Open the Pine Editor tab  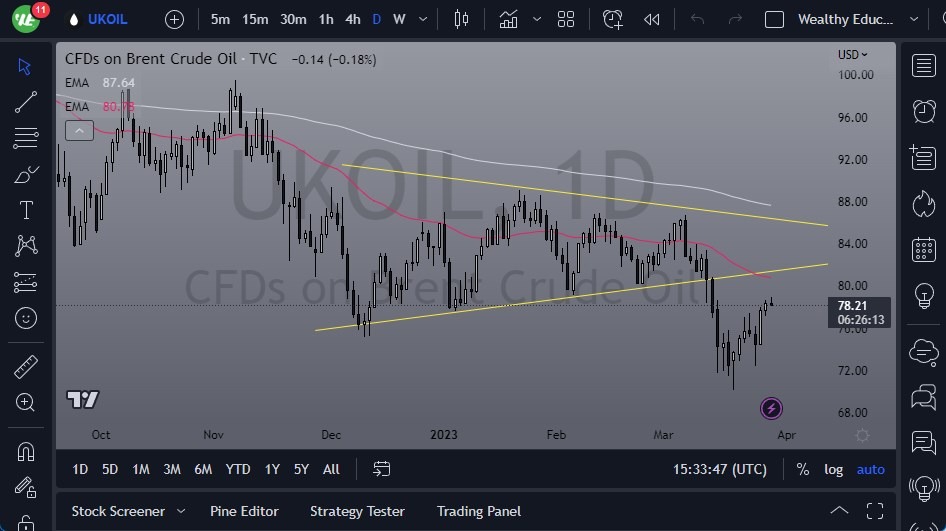244,511
